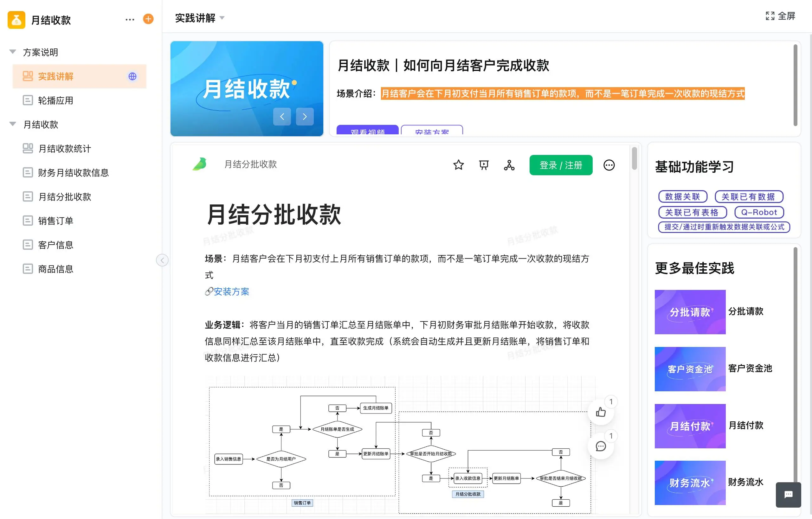This screenshot has width=812, height=519.
Task: Show the next banner carousel slide
Action: [x=305, y=117]
